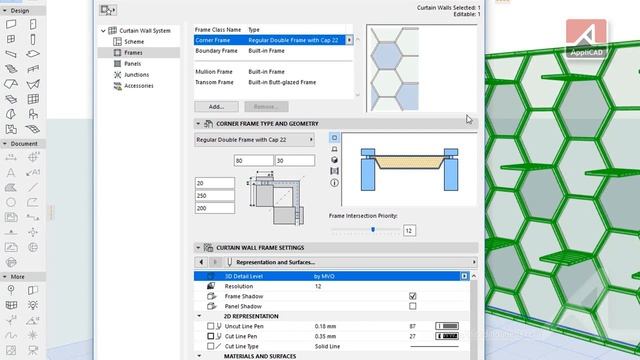Select the Object (chair) tool
The width and height of the screenshot is (640, 360).
point(33,114)
